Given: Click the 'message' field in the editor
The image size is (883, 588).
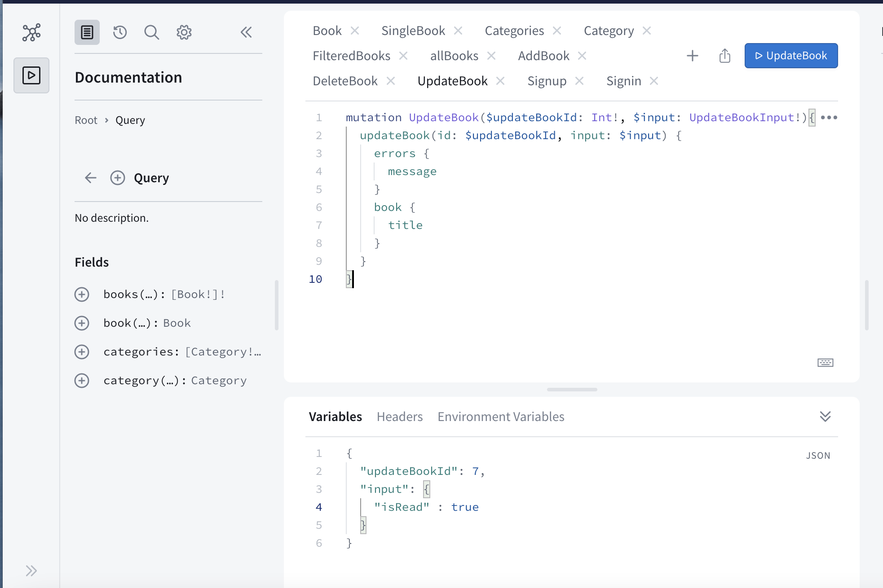Looking at the screenshot, I should (412, 171).
